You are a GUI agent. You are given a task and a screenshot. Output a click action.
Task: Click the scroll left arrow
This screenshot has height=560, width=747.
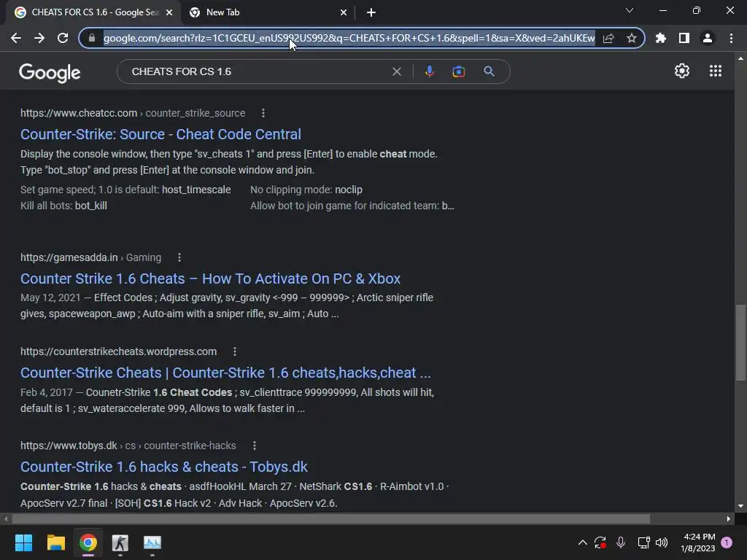click(x=6, y=518)
